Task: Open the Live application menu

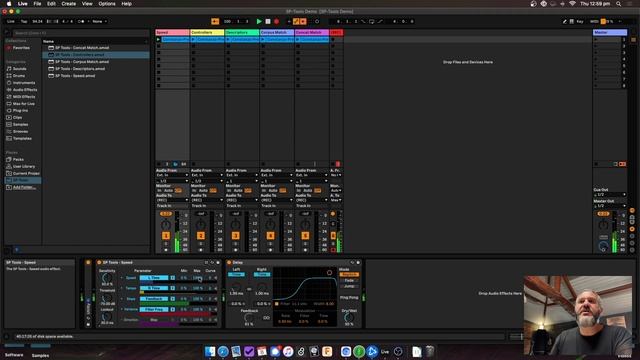Action: coord(22,4)
